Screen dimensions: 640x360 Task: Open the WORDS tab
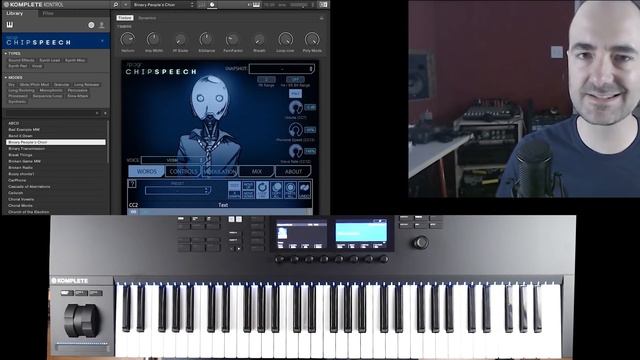pyautogui.click(x=147, y=171)
